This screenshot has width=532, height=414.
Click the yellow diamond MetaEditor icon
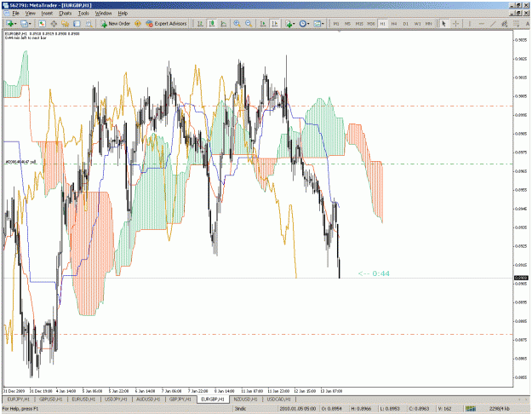(138, 24)
